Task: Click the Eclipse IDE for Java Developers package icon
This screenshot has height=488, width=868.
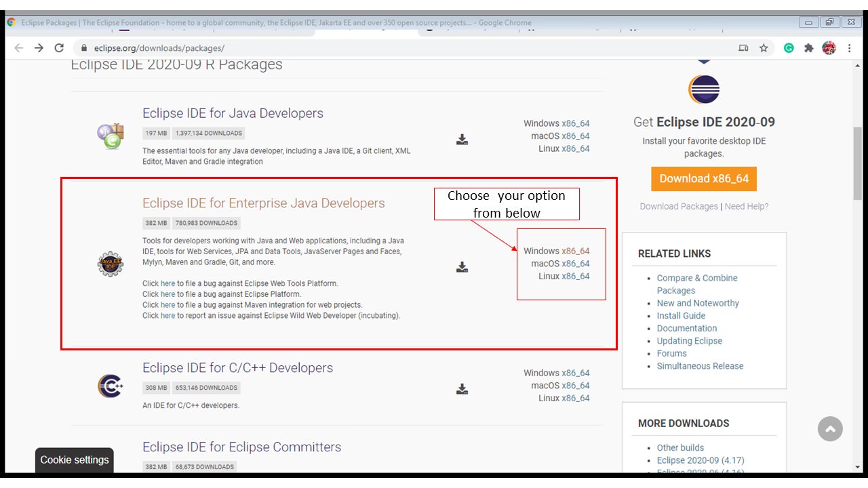Action: [x=111, y=136]
